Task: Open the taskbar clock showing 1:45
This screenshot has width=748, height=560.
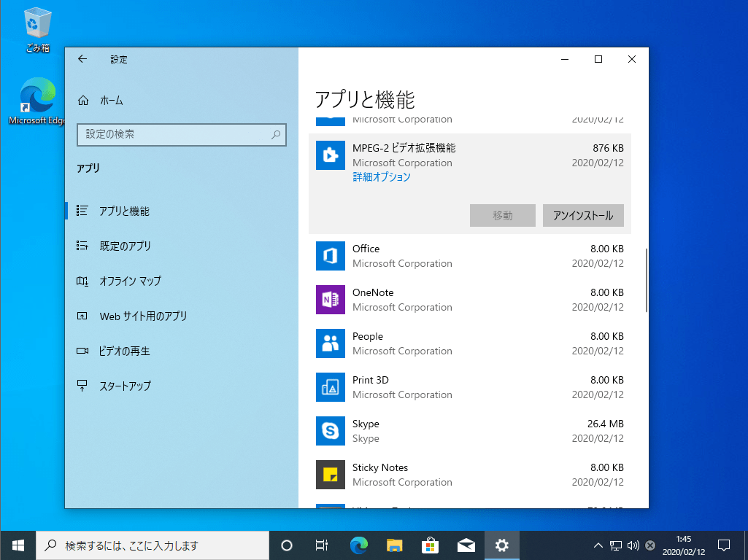Action: [x=684, y=545]
